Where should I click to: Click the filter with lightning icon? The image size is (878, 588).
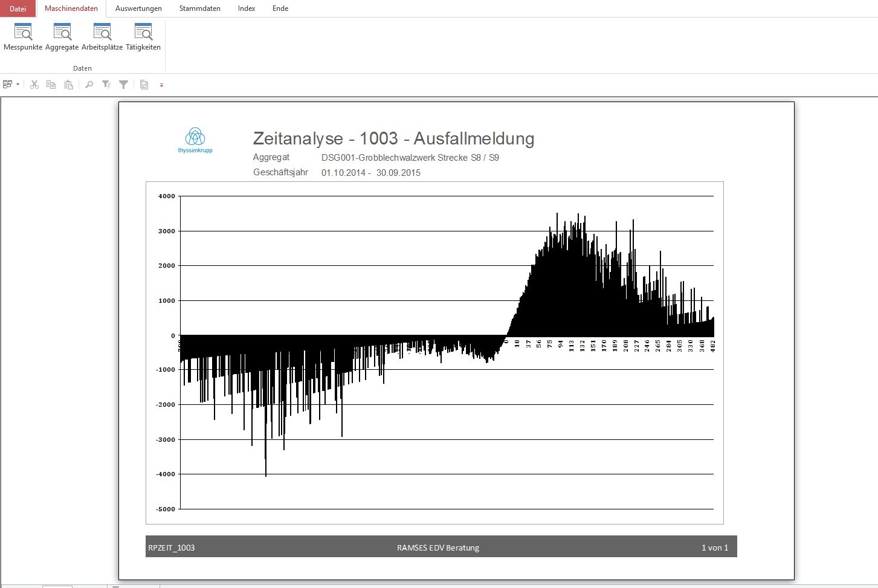click(106, 85)
